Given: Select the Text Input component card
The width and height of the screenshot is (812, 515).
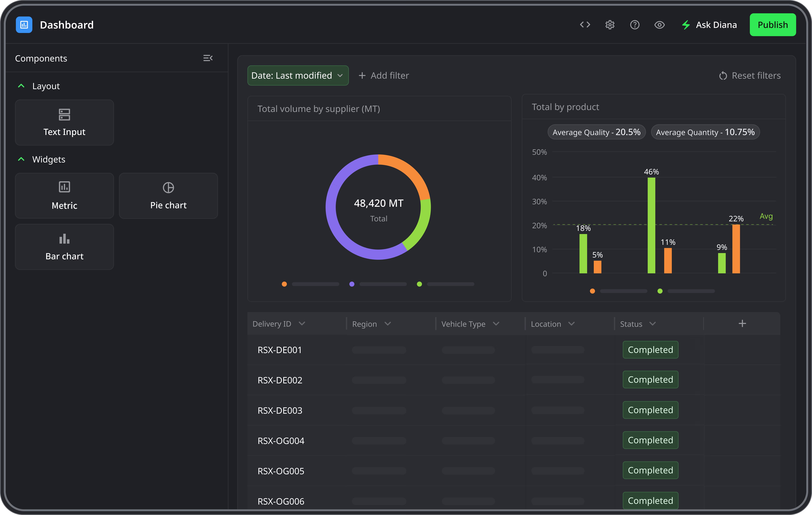Looking at the screenshot, I should coord(64,122).
